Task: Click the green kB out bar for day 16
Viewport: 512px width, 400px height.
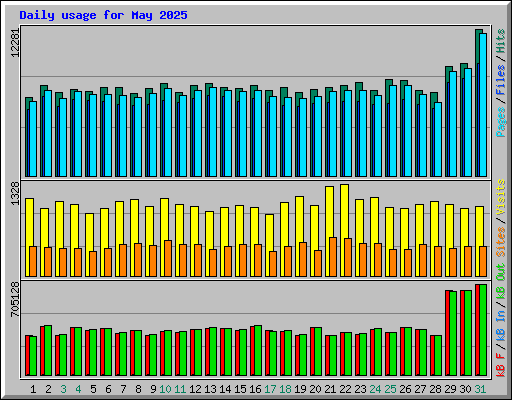Action: [258, 350]
